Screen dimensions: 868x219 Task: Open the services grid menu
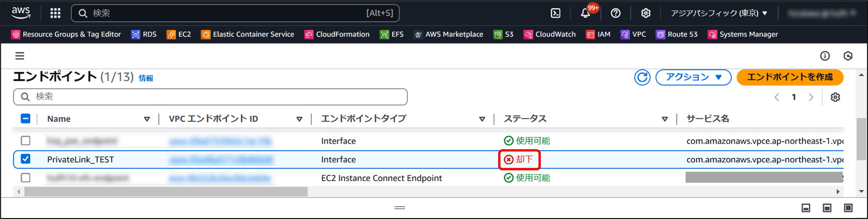55,13
